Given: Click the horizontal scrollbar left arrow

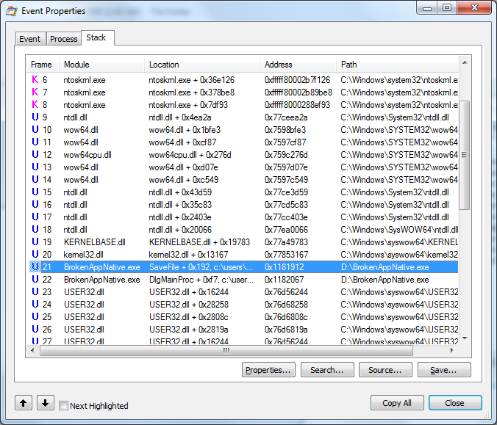Looking at the screenshot, I should [32, 350].
